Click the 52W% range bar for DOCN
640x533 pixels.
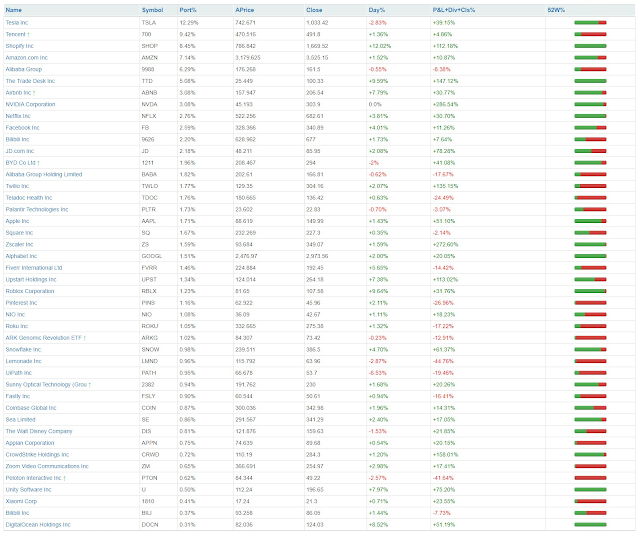pyautogui.click(x=590, y=525)
